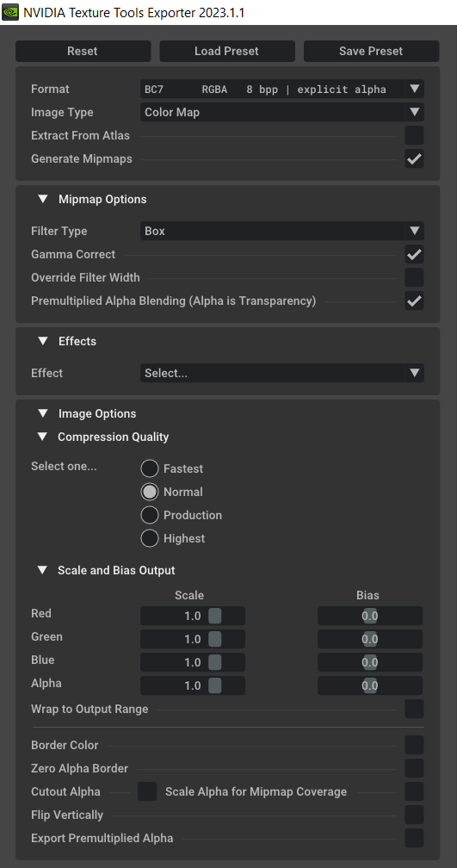The image size is (457, 868).
Task: Click the Alpha Bias value field
Action: 370,685
